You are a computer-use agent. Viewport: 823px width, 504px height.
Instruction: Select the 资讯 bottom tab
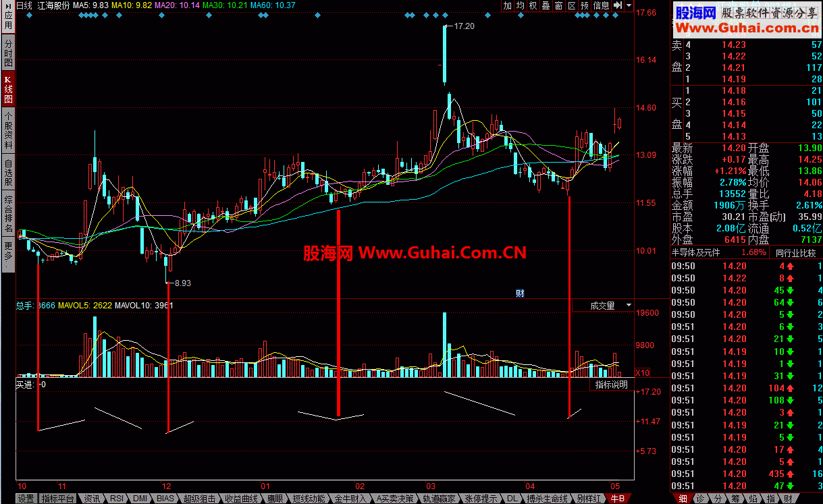(x=91, y=499)
